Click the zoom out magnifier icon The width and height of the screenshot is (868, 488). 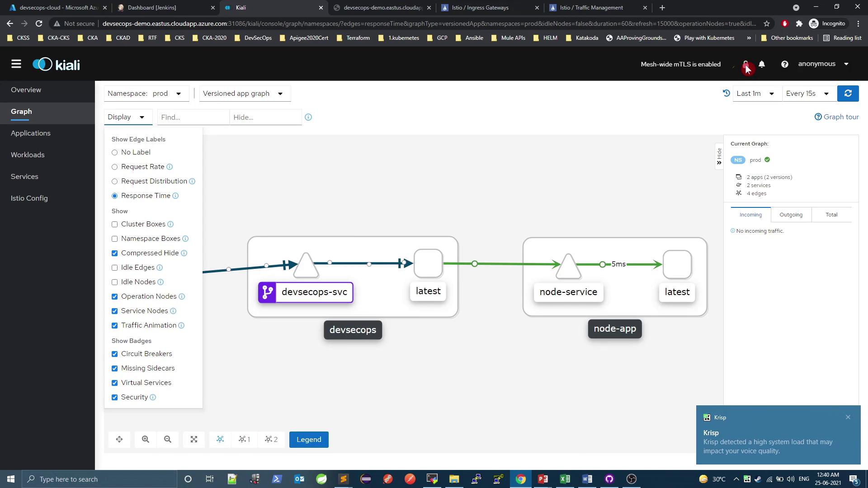pyautogui.click(x=168, y=439)
